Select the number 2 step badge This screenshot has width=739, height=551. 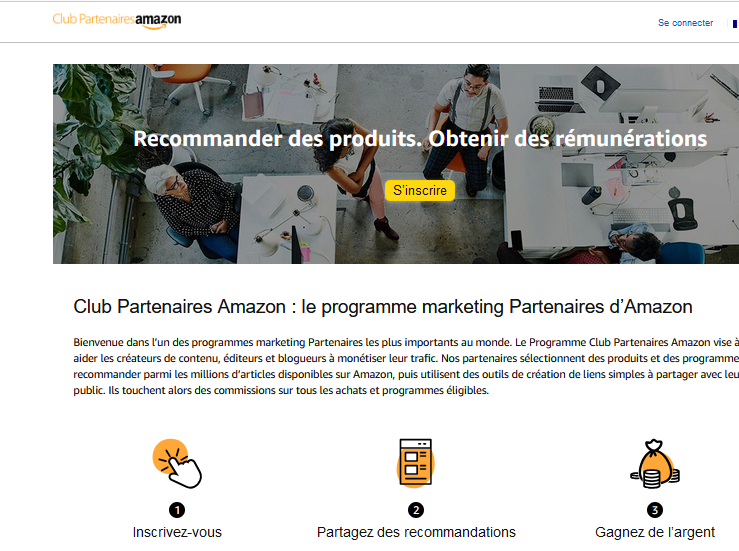click(x=416, y=510)
